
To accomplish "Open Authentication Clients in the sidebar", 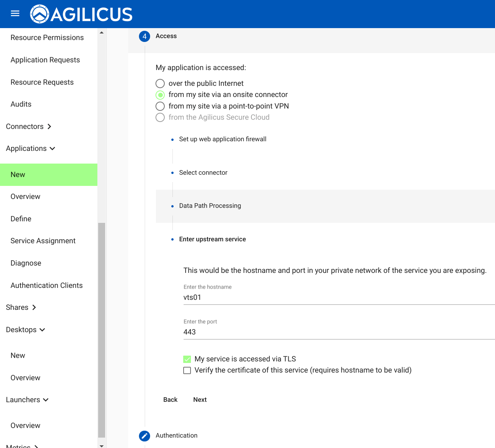I will pyautogui.click(x=47, y=286).
